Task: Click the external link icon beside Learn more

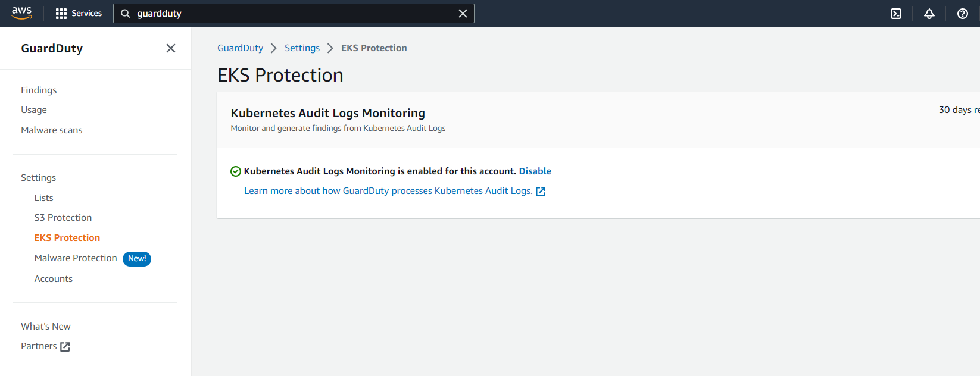Action: 541,192
